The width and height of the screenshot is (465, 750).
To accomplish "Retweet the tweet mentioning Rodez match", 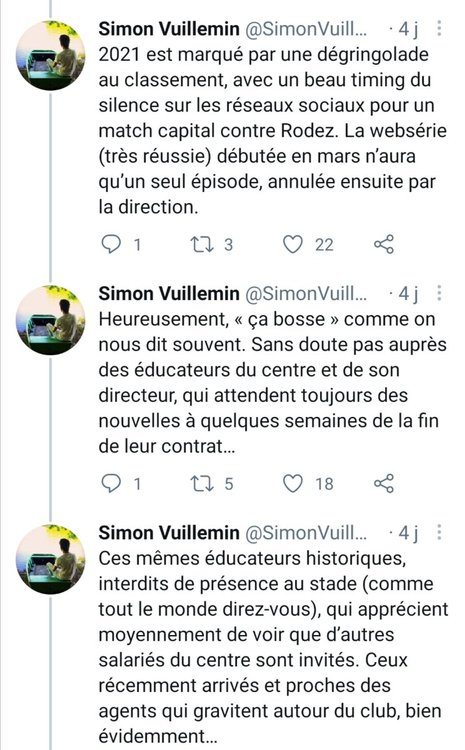I will [x=202, y=244].
